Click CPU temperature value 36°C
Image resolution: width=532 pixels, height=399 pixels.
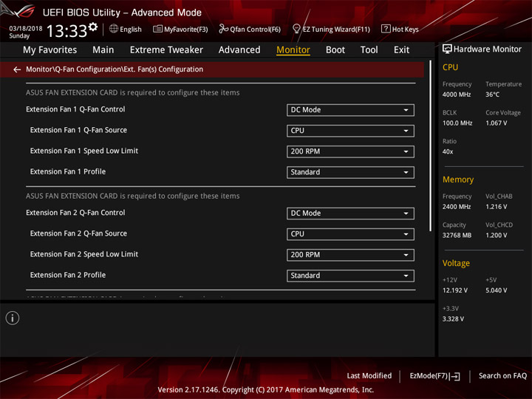pos(492,95)
